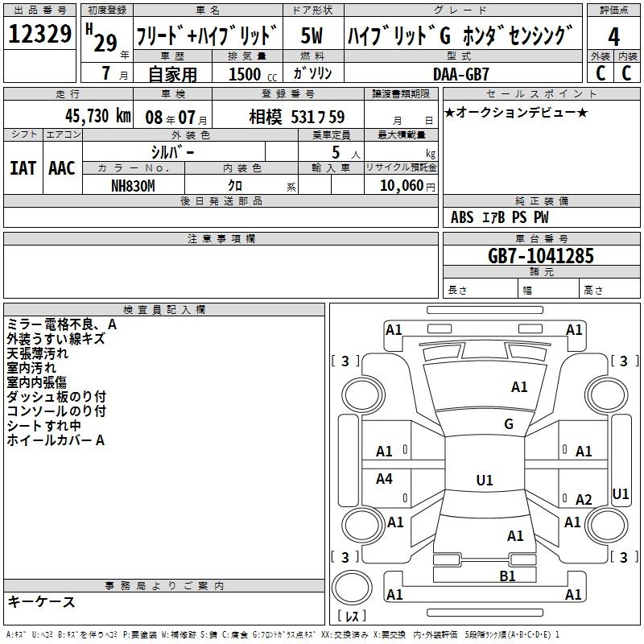Click the U1 mark at diagram's right edge
Screen dimensions: 644x644
tap(621, 493)
